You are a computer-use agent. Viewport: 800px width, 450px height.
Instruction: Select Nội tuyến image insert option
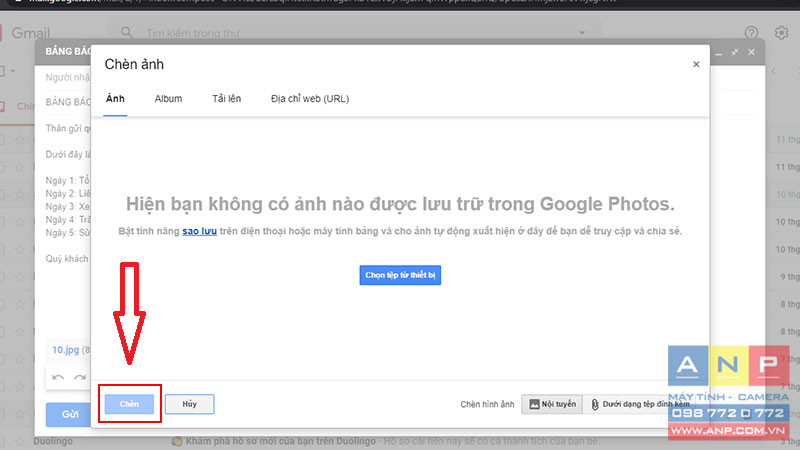tap(552, 404)
